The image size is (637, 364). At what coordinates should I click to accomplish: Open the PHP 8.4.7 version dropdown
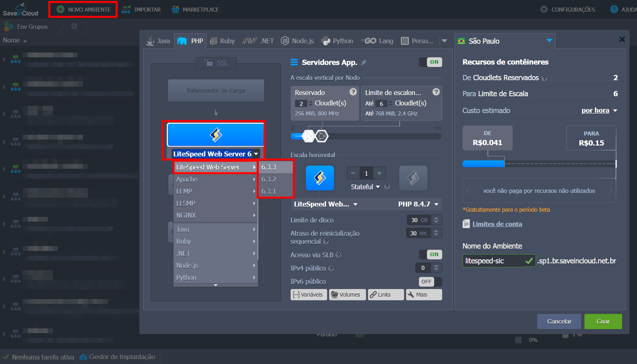418,204
